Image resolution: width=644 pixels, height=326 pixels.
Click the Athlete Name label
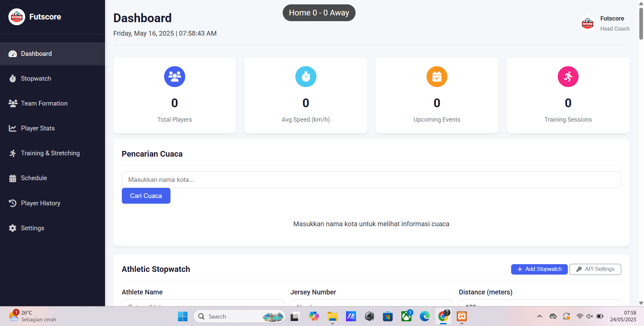tap(142, 292)
